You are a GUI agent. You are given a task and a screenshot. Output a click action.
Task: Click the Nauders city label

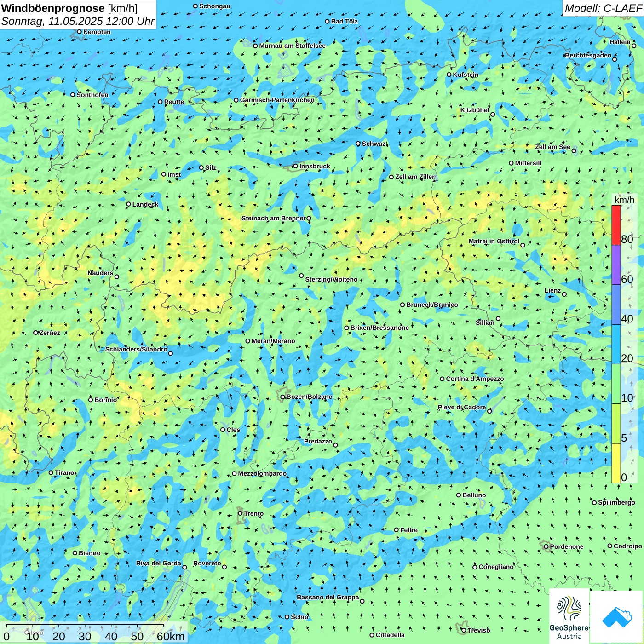pyautogui.click(x=100, y=273)
